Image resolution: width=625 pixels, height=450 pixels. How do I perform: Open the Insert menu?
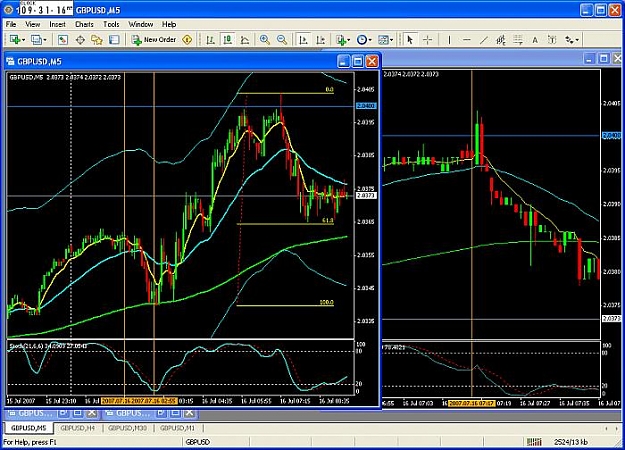click(57, 24)
